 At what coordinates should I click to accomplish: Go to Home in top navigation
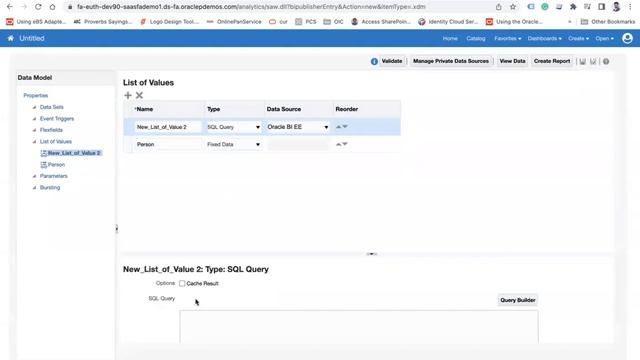(x=450, y=38)
